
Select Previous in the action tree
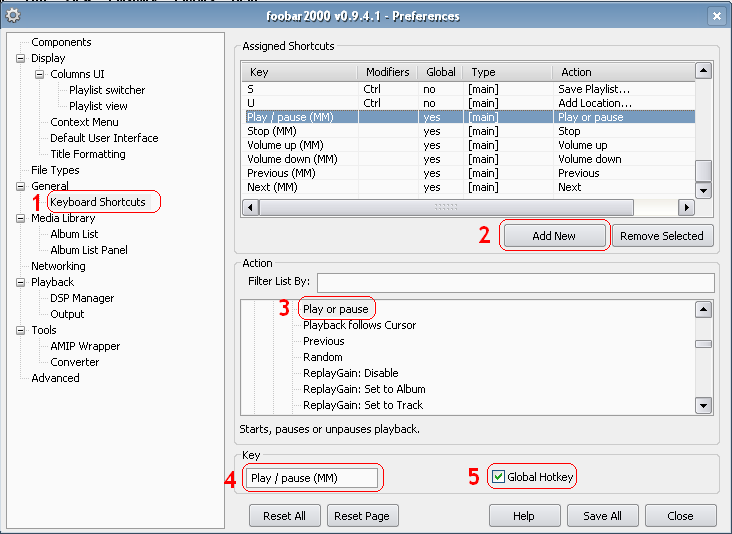(324, 341)
